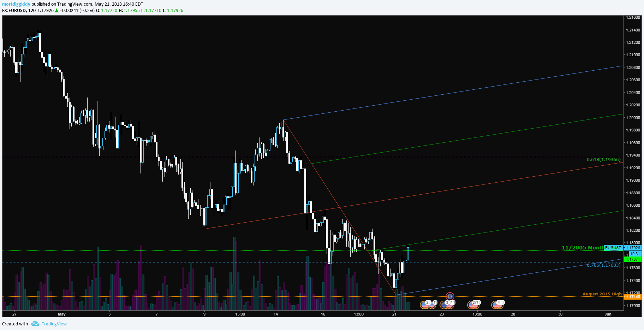Click the orange 1.17140 price label
This screenshot has height=330, width=644.
[x=633, y=297]
